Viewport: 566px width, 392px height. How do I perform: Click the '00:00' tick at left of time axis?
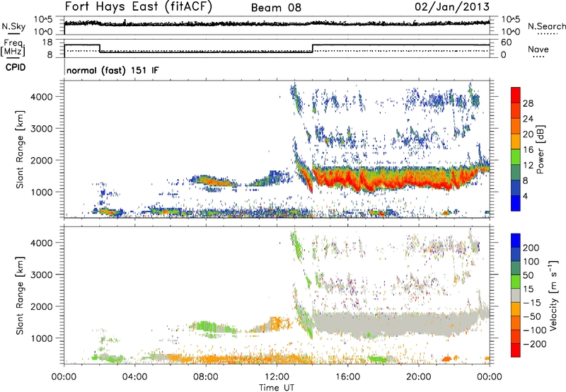(x=64, y=377)
